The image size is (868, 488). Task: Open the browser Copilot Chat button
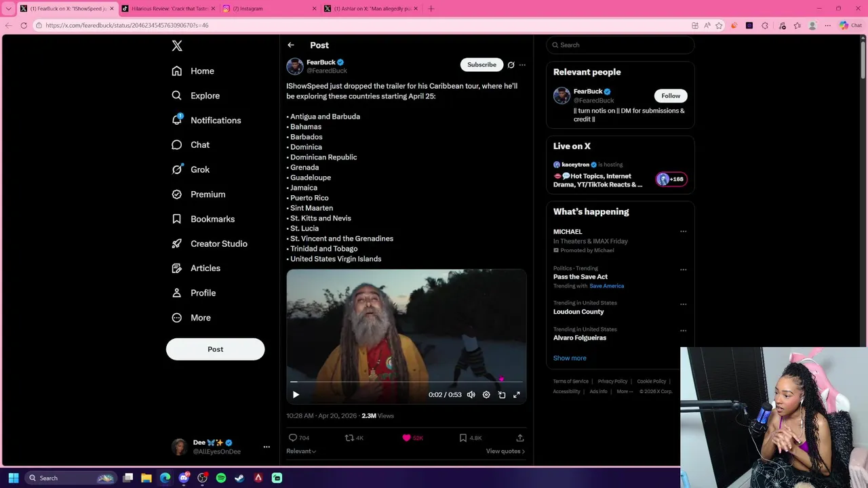point(850,26)
